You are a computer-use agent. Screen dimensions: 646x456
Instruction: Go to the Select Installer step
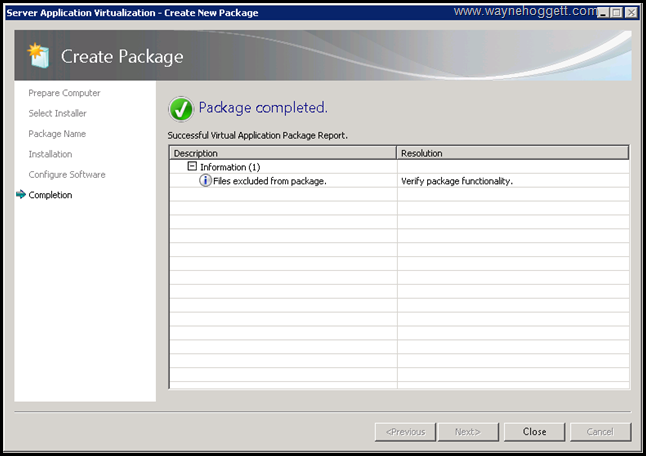pos(57,113)
